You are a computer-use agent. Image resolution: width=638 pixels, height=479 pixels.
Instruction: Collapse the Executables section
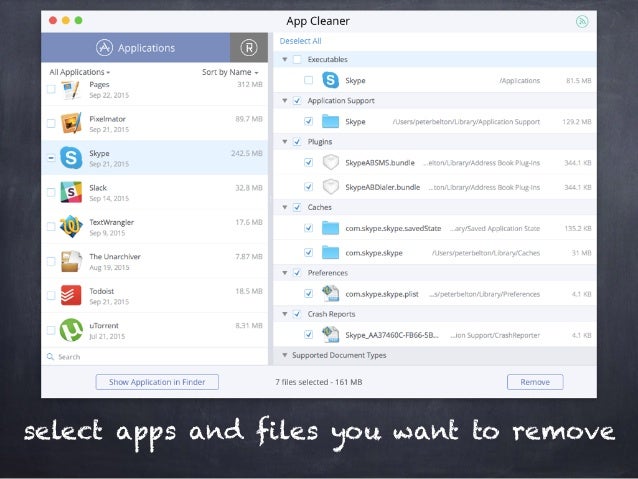click(x=285, y=59)
